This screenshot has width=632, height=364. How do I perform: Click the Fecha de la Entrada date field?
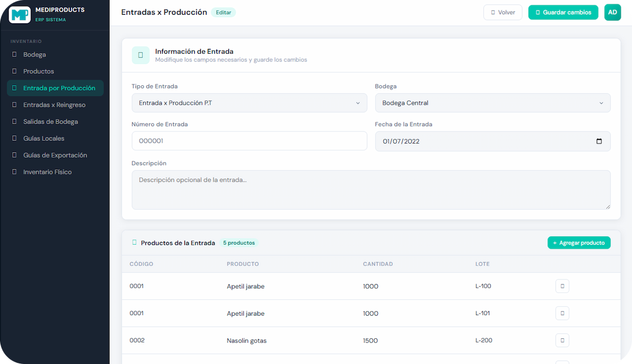tap(492, 141)
